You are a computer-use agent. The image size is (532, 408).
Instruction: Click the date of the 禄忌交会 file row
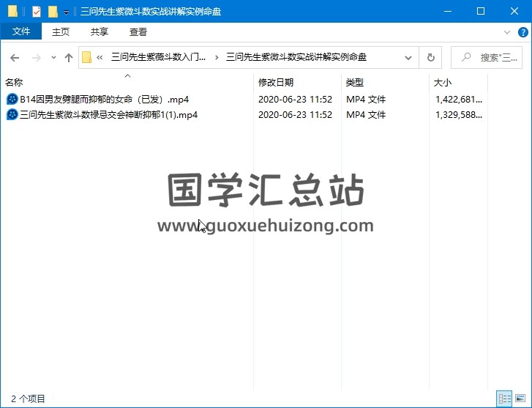click(295, 114)
